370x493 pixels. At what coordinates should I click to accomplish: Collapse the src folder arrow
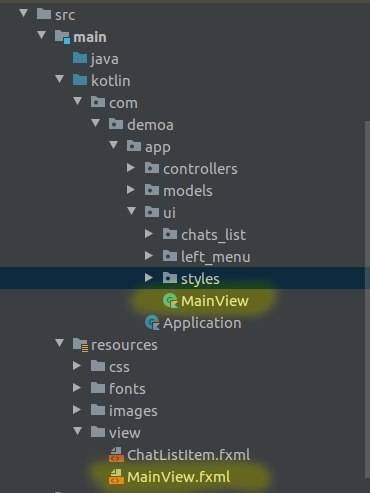(24, 13)
